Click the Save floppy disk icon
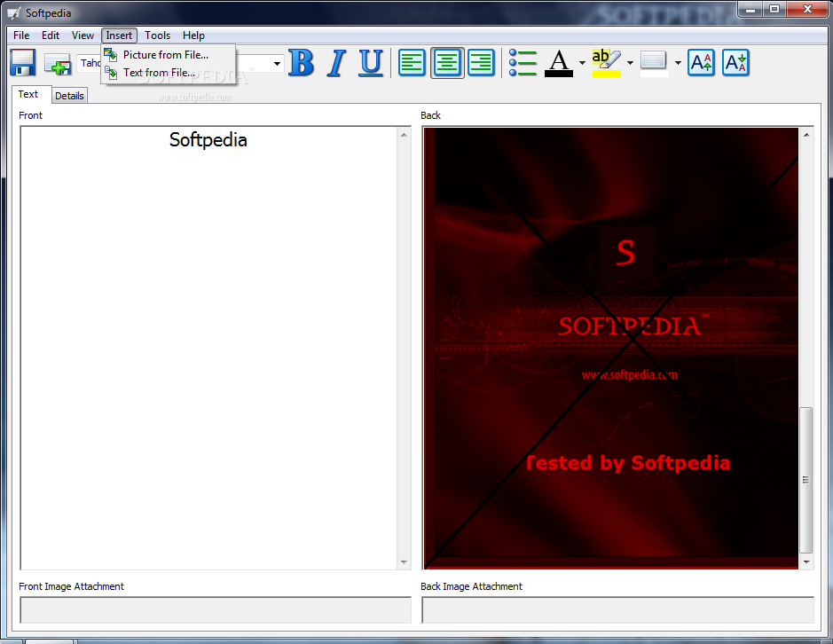The height and width of the screenshot is (644, 833). 23,63
